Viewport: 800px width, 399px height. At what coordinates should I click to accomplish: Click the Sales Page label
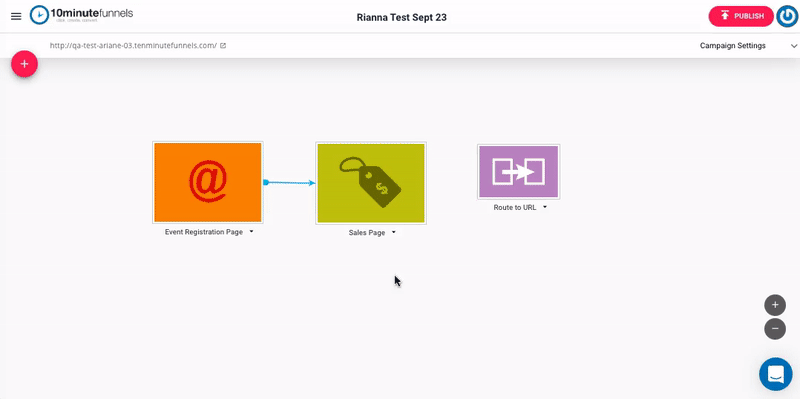pos(367,233)
